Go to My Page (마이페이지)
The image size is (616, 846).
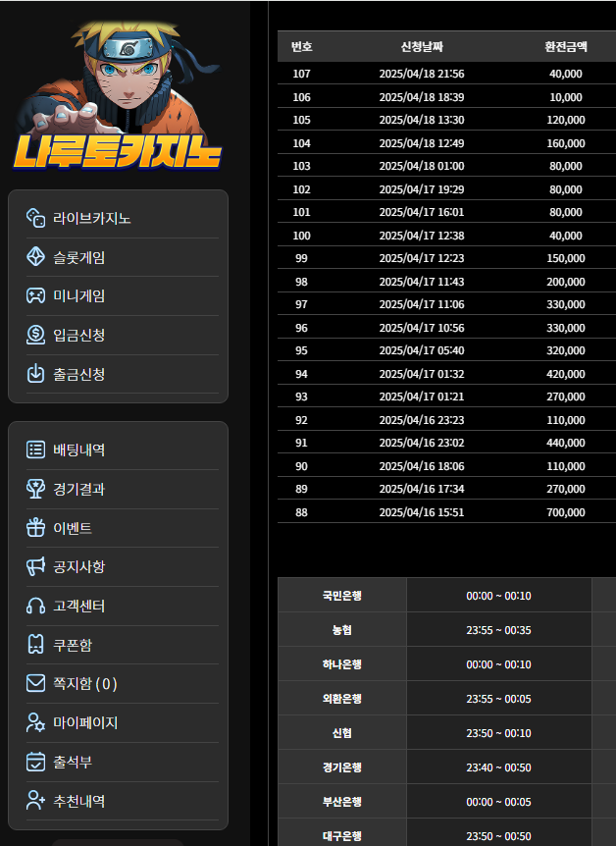(x=84, y=722)
